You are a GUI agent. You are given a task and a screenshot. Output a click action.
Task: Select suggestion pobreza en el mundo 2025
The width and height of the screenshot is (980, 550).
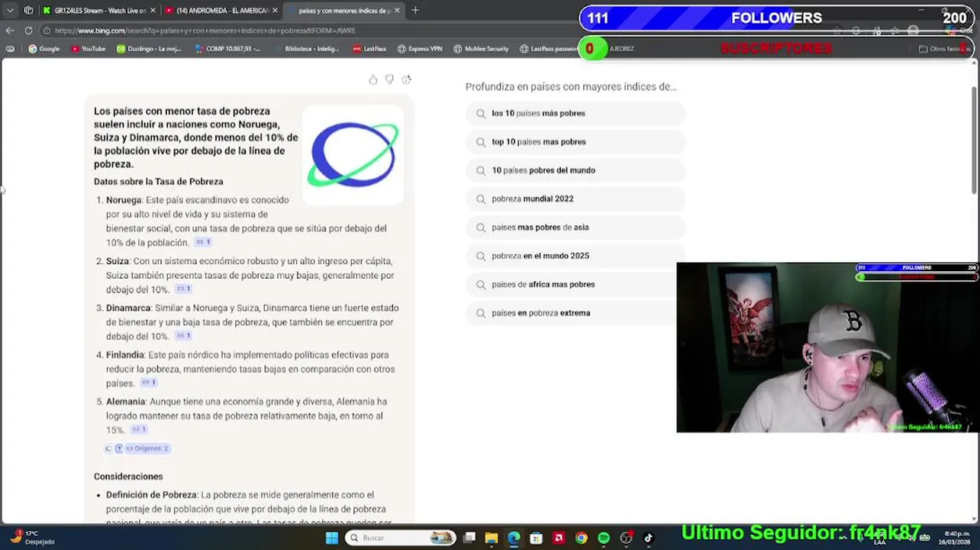pyautogui.click(x=575, y=256)
